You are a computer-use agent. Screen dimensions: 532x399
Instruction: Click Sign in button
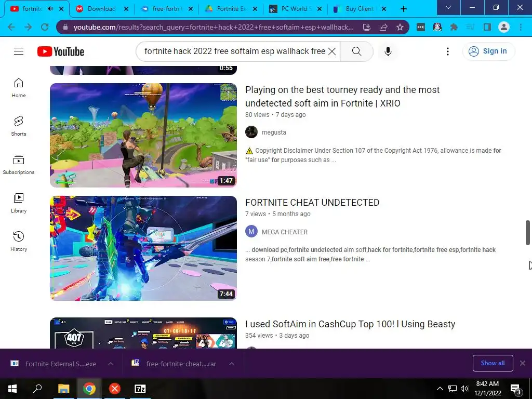[488, 51]
